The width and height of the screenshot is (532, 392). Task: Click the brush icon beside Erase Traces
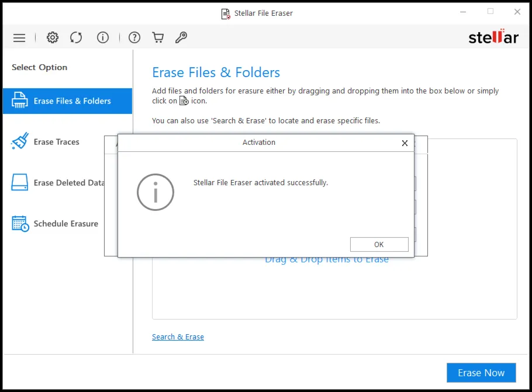point(20,141)
